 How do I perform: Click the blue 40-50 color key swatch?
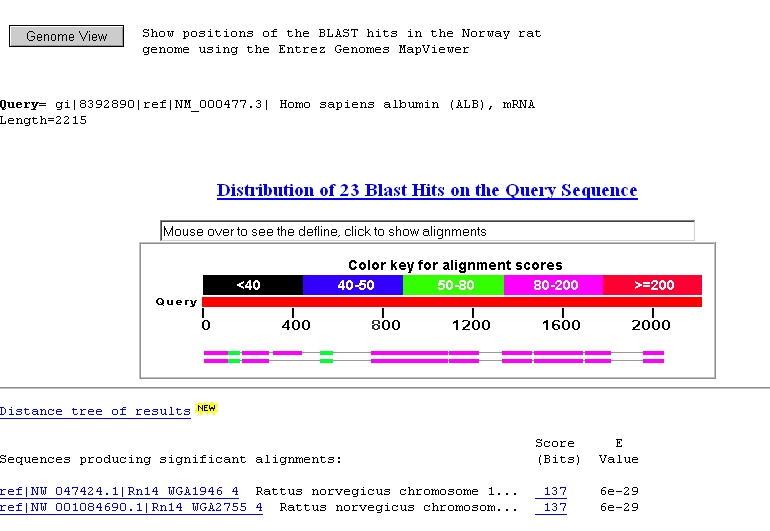click(353, 285)
